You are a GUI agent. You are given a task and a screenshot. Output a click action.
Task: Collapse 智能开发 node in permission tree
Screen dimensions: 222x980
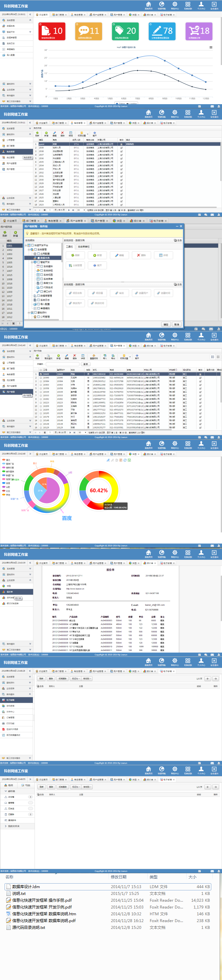click(32, 262)
